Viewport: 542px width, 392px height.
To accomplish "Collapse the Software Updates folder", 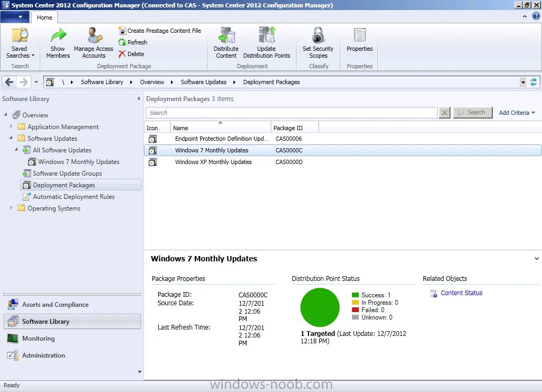I will 11,138.
